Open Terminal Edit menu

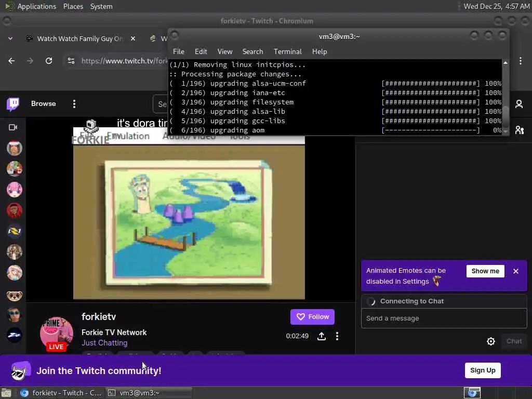click(201, 51)
